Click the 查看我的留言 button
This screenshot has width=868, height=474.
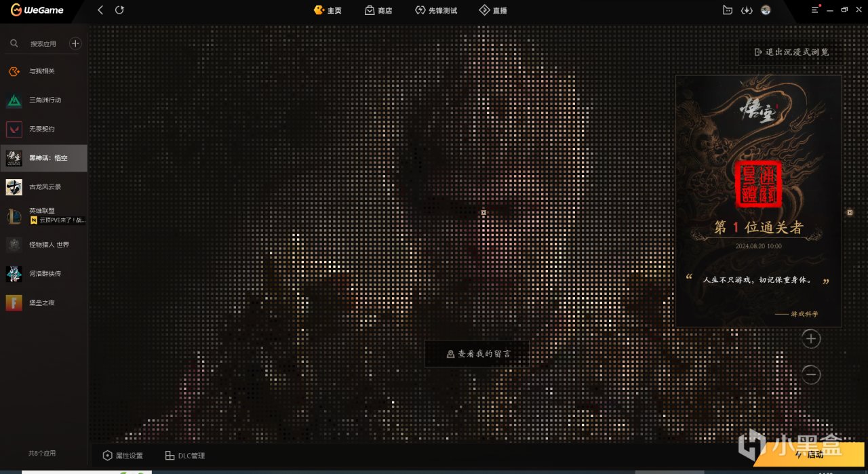coord(477,353)
